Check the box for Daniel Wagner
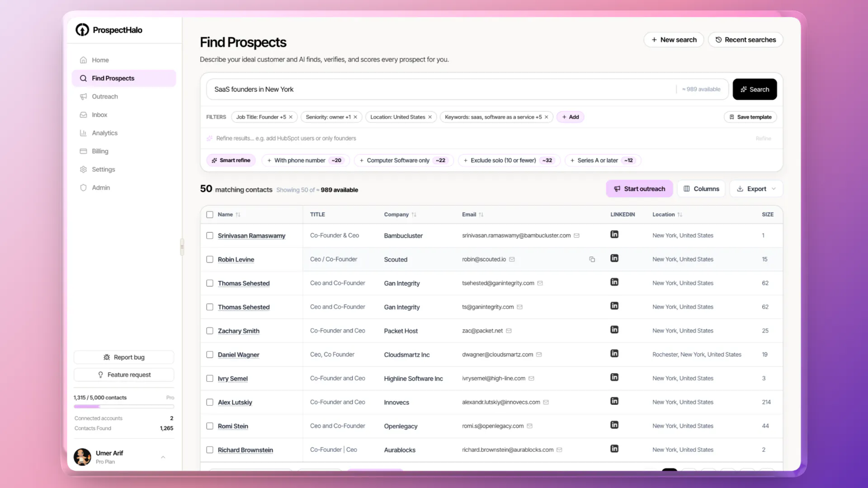Image resolution: width=868 pixels, height=488 pixels. click(210, 355)
